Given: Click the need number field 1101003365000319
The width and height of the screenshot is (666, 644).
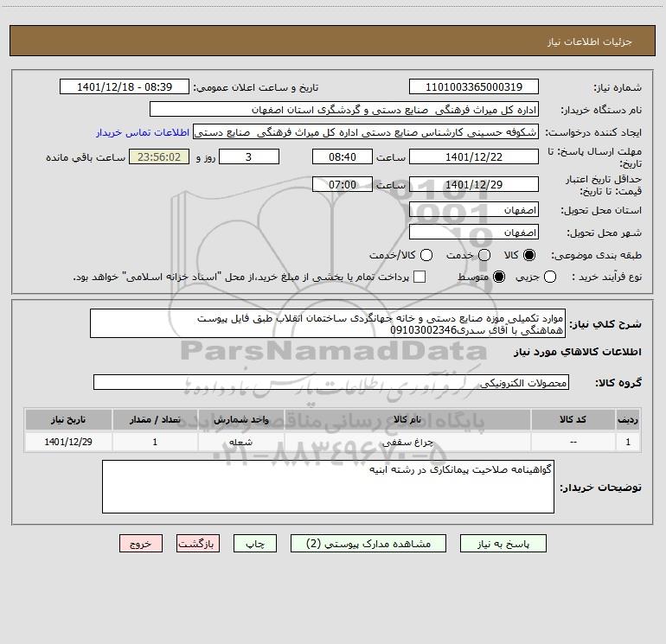Looking at the screenshot, I should (x=474, y=86).
